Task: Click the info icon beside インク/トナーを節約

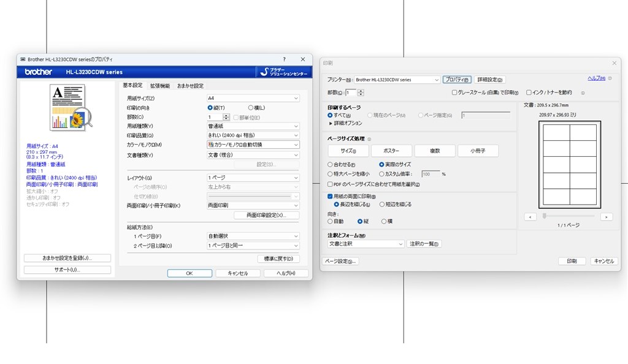Action: tap(583, 93)
